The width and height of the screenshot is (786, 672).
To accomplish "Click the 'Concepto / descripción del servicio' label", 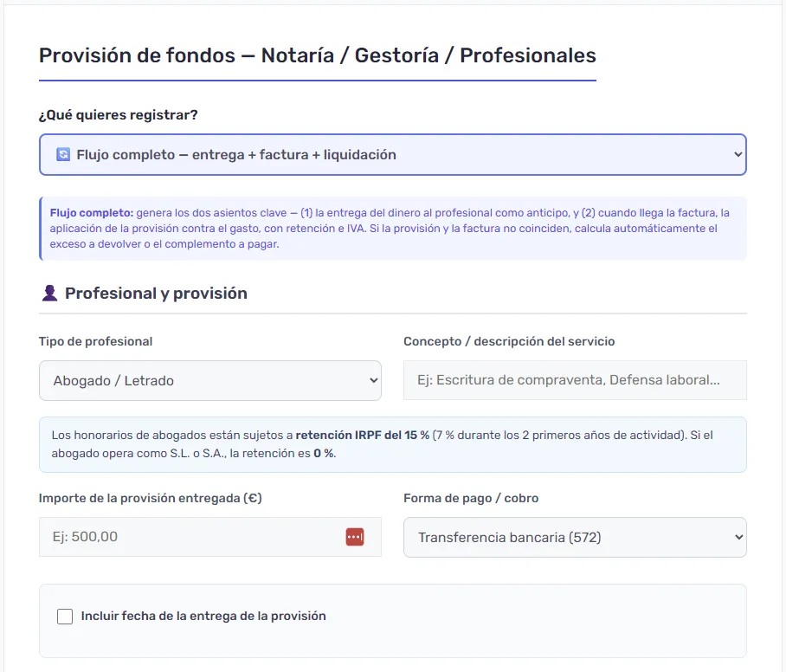I will [509, 341].
